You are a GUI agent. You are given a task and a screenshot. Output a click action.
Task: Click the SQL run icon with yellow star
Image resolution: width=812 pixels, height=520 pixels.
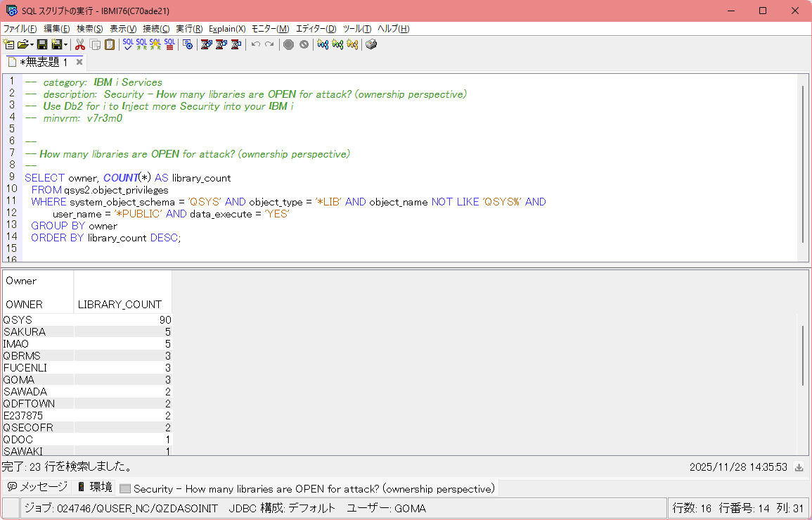(x=155, y=44)
